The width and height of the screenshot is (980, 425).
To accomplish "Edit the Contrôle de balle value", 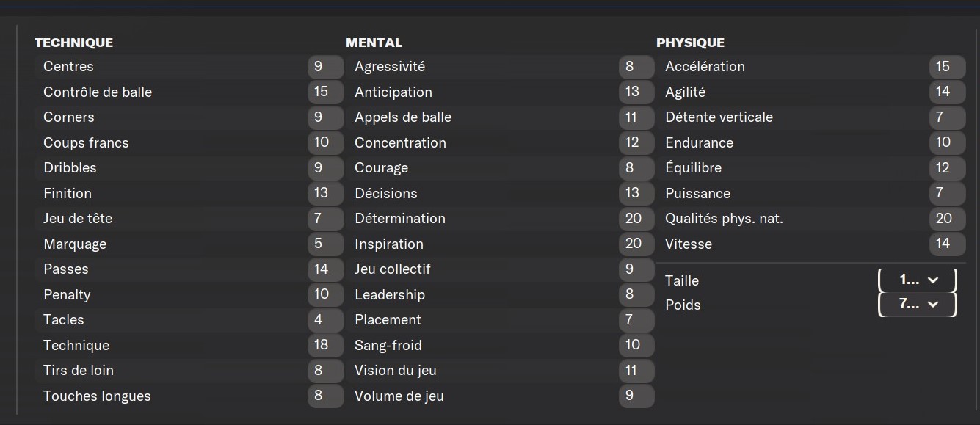I will point(325,92).
